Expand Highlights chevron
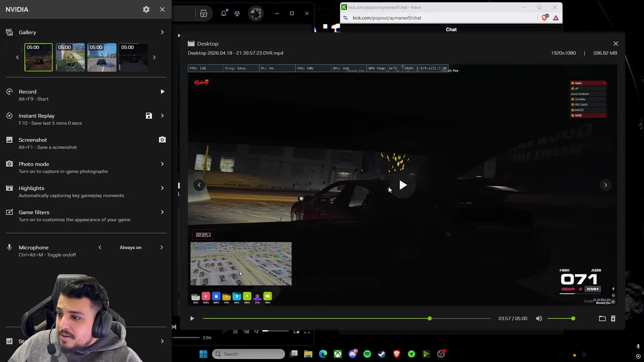 point(162,188)
